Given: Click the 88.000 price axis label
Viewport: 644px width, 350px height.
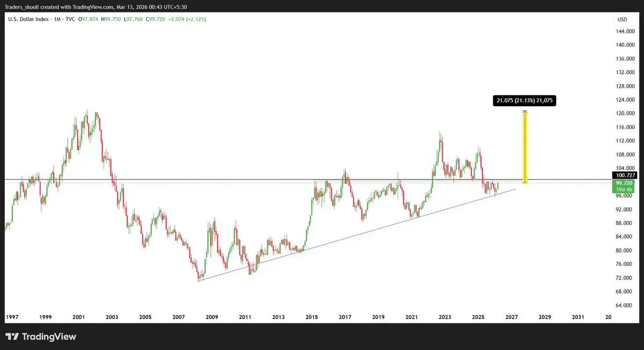Looking at the screenshot, I should [x=624, y=224].
